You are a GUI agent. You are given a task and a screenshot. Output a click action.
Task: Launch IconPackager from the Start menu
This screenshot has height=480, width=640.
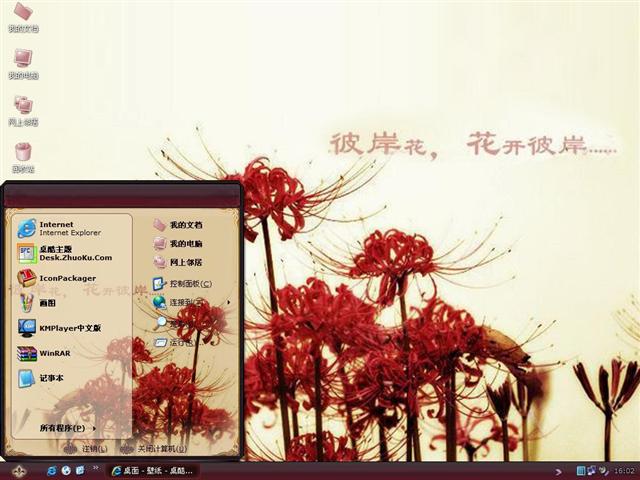(x=56, y=278)
